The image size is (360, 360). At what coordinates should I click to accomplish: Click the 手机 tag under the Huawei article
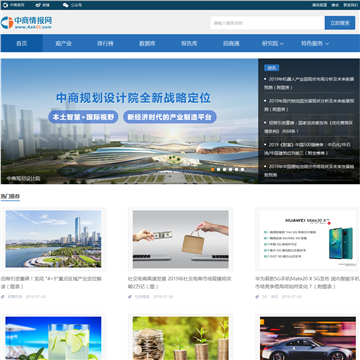click(274, 297)
